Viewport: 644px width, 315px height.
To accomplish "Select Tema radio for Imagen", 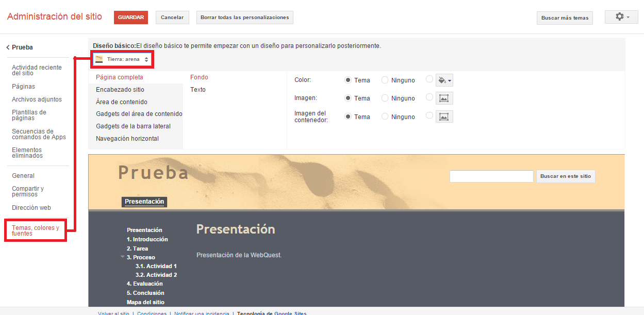I will [348, 98].
